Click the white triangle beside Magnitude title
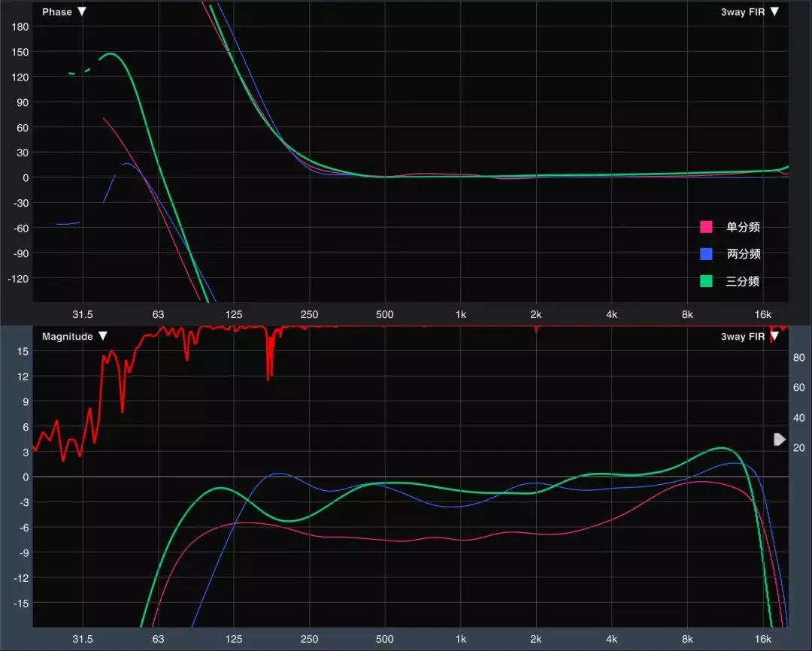Image resolution: width=812 pixels, height=651 pixels. (x=103, y=337)
